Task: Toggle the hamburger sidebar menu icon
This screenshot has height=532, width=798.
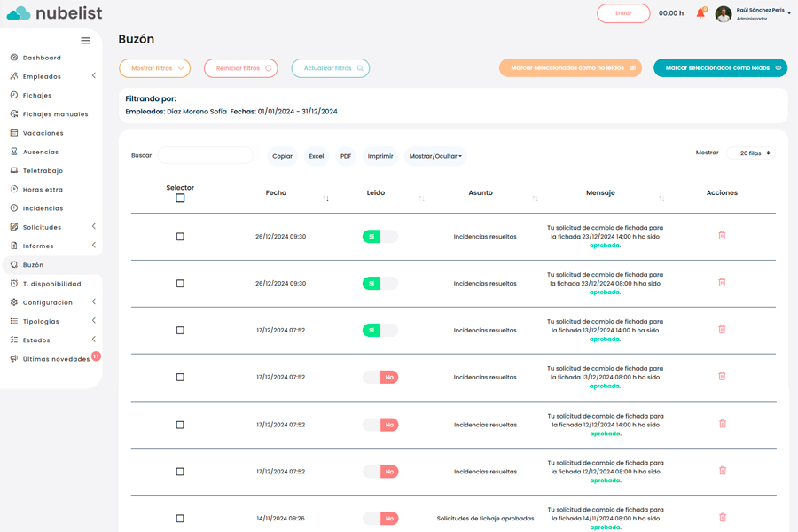Action: coord(85,41)
